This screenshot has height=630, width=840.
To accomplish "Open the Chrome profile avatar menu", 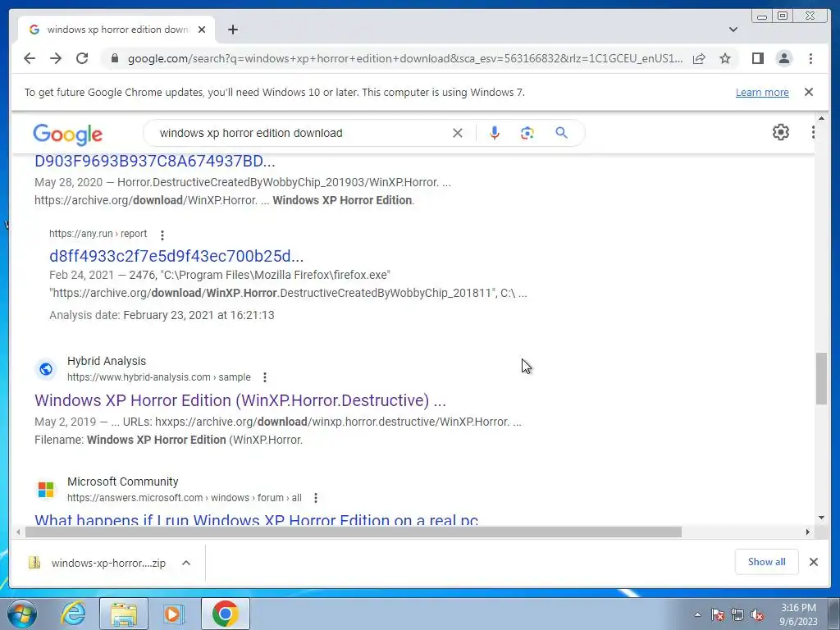I will click(x=784, y=58).
